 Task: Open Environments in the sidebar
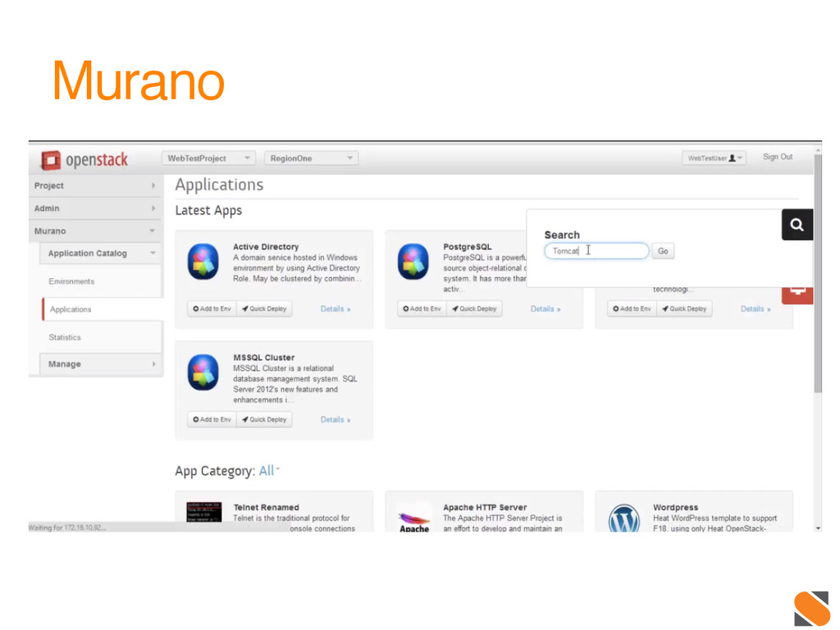(x=72, y=281)
